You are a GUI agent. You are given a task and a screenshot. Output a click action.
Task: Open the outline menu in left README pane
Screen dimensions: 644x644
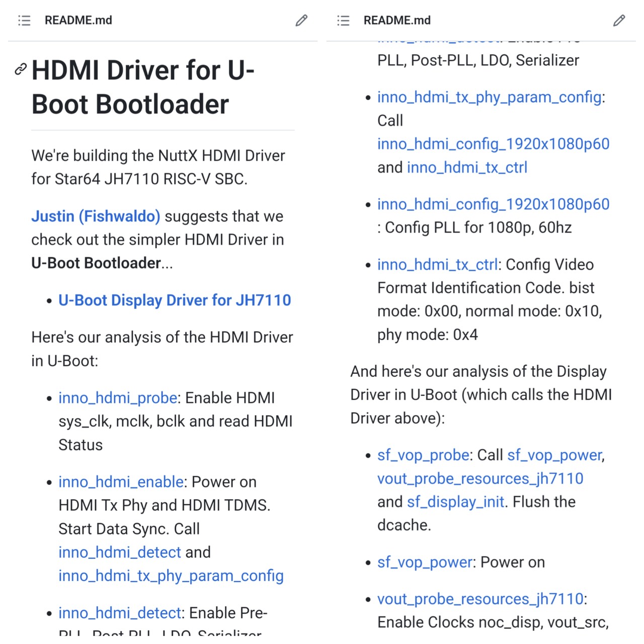[x=24, y=20]
